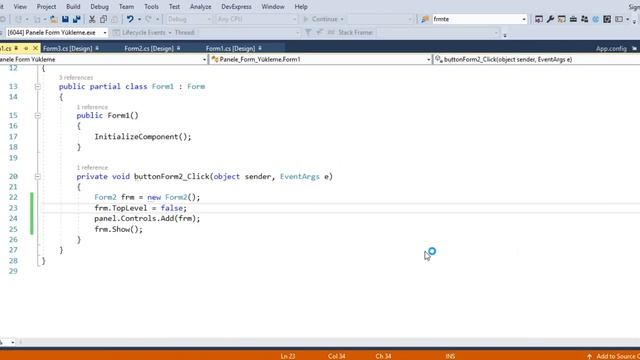Collapse the Form1 class region
The image size is (640, 360).
click(x=38, y=87)
